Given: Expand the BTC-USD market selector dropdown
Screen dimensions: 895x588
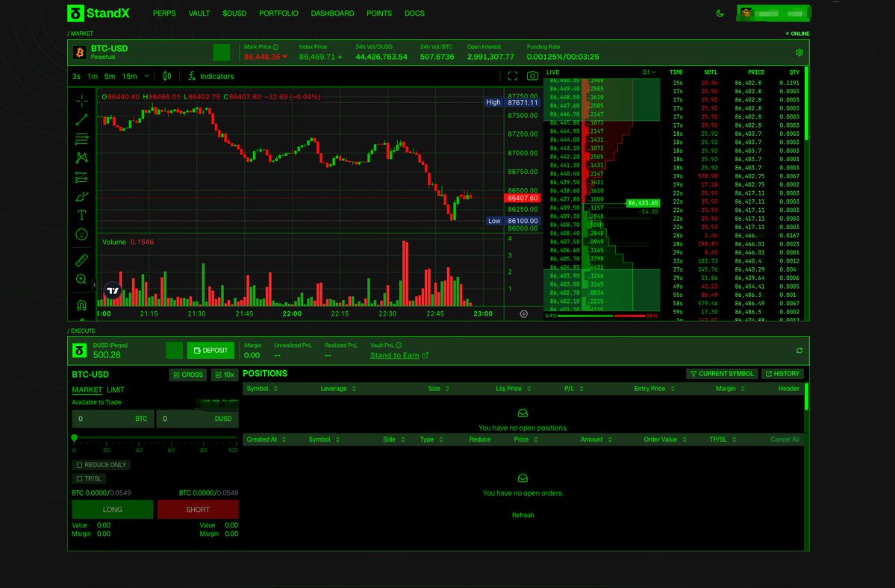Looking at the screenshot, I should click(x=222, y=52).
